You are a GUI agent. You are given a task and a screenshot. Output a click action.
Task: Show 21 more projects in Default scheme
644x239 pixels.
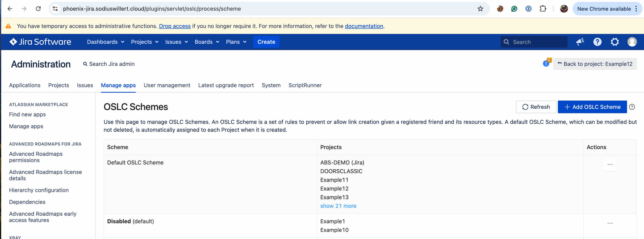point(338,206)
